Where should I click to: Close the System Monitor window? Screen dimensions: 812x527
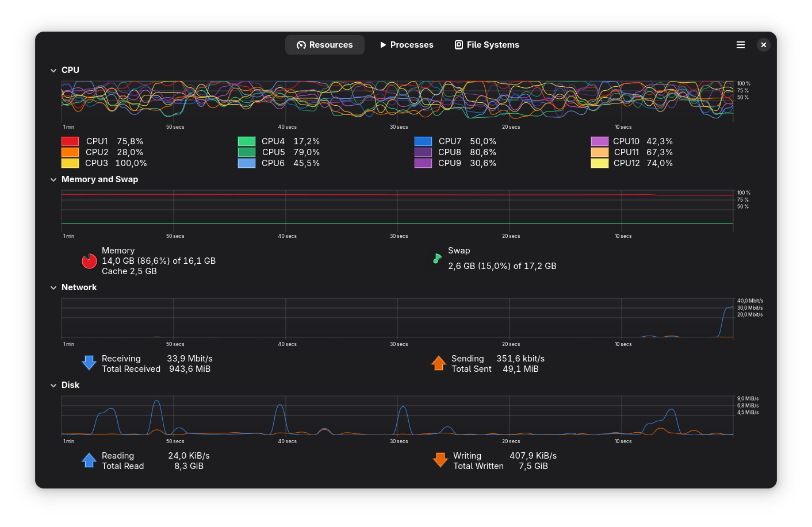(764, 45)
